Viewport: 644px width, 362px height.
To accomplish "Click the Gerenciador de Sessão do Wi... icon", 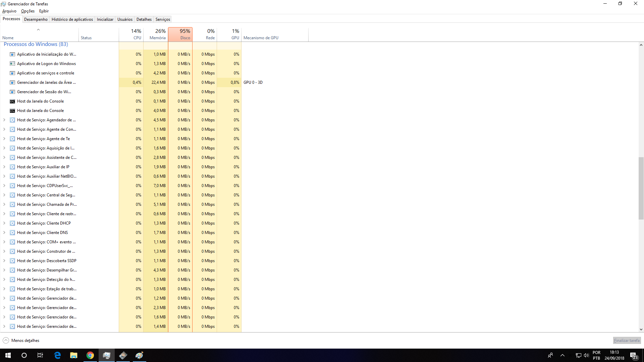I will pos(12,92).
